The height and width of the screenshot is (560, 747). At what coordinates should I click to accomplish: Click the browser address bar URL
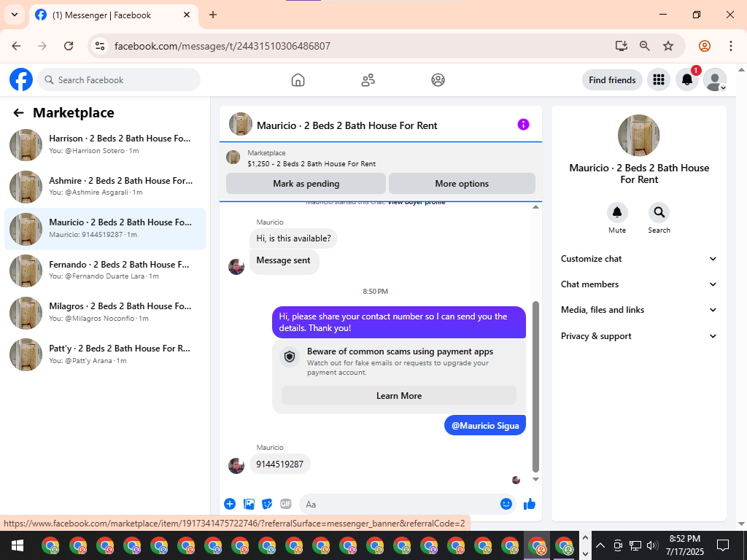point(222,46)
